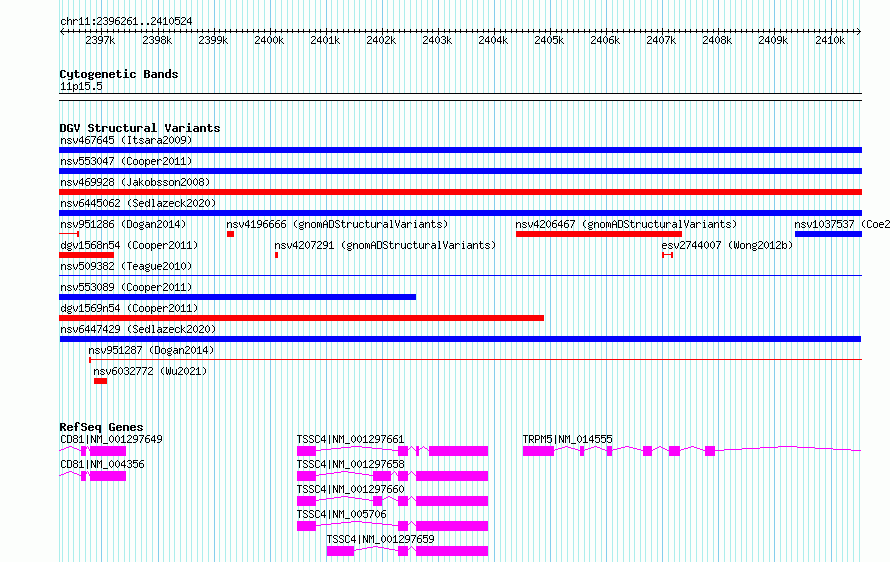
Task: Select the TSSC4|NM_001297661 transcript glyph
Action: click(x=392, y=451)
